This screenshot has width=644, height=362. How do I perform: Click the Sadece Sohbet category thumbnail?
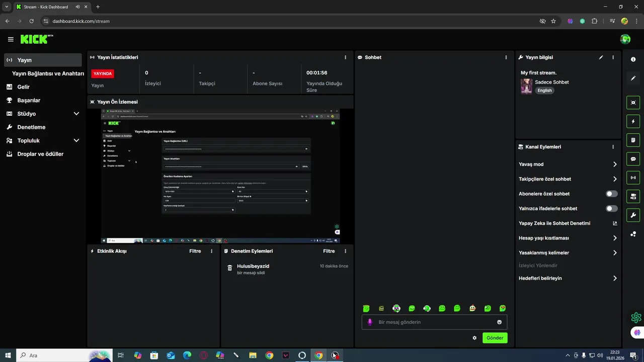526,86
